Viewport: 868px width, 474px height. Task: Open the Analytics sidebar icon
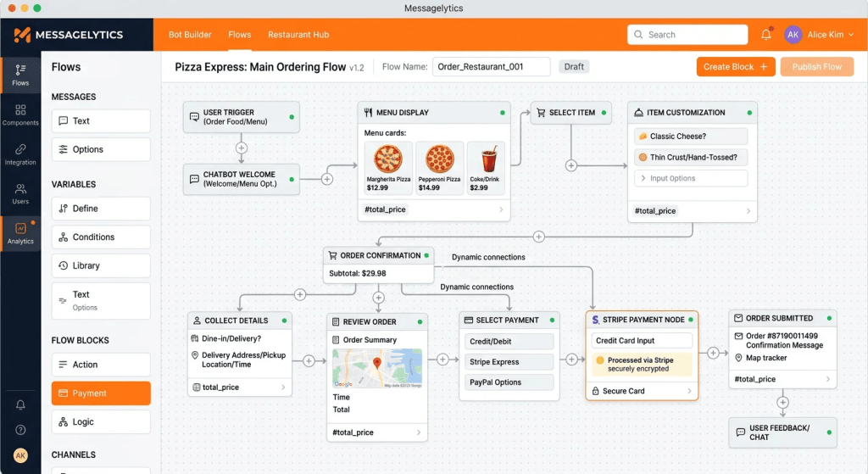pos(20,233)
